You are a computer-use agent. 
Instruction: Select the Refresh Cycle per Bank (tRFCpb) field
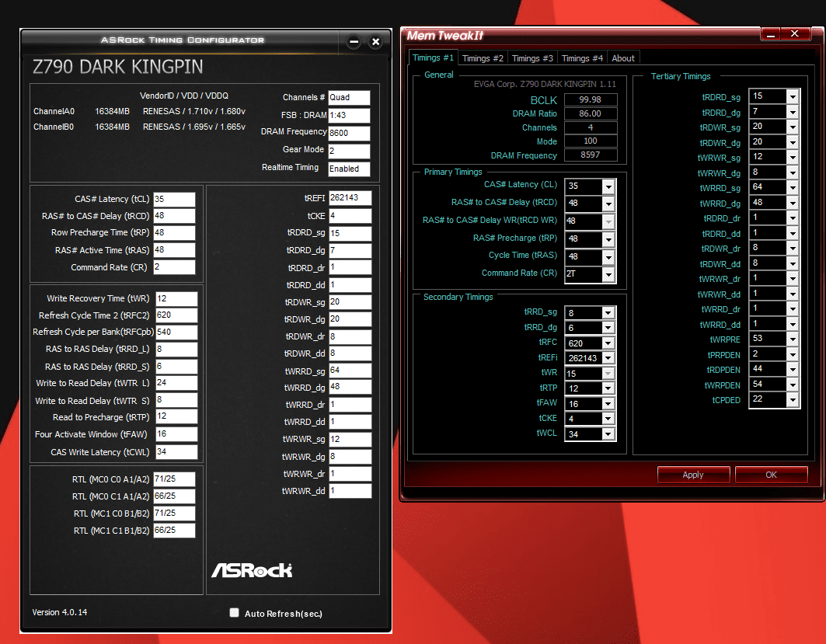pos(176,332)
